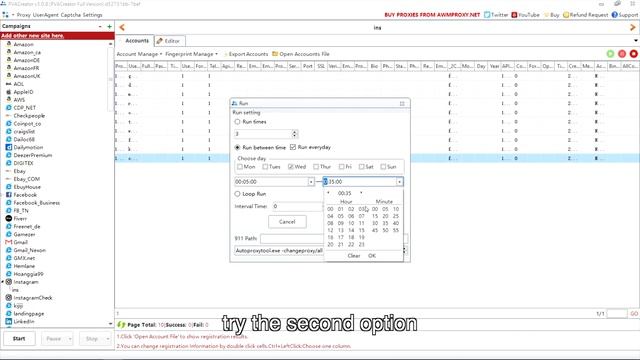Open the Proxy menu
The height and width of the screenshot is (360, 640).
pyautogui.click(x=23, y=15)
